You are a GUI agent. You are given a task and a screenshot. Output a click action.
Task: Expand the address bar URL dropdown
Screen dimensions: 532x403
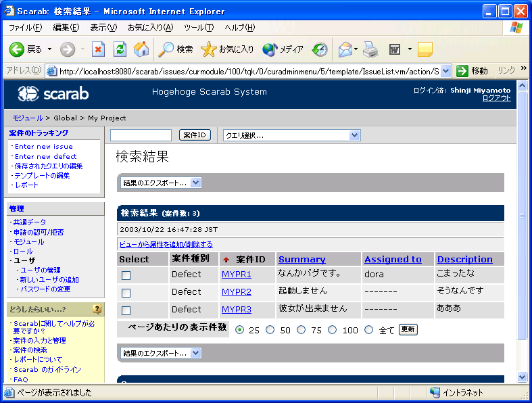[446, 71]
